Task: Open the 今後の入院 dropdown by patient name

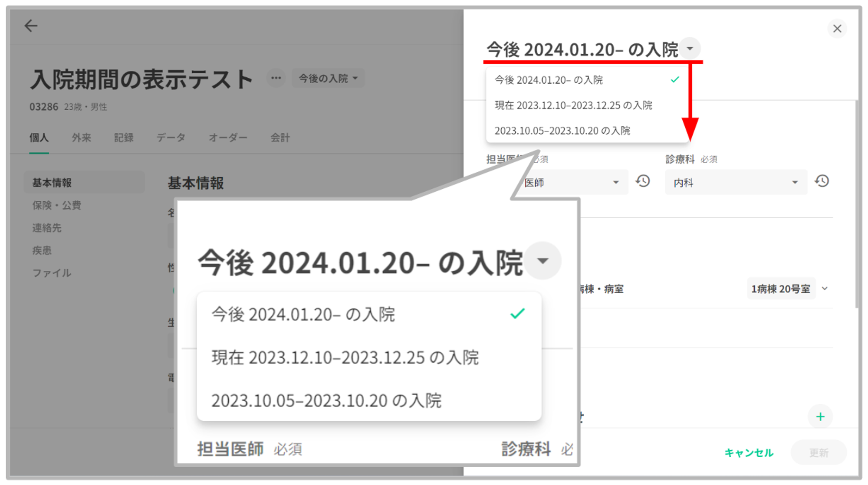Action: click(x=328, y=79)
